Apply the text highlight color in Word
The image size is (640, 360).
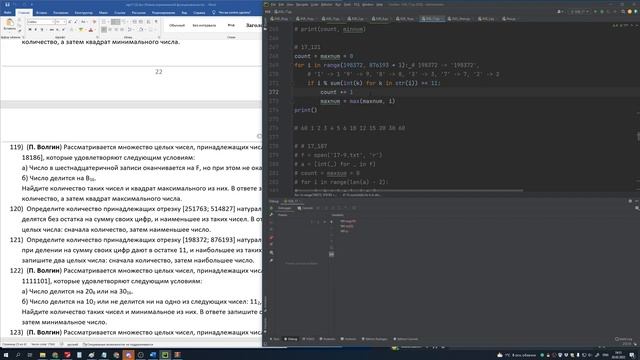(x=81, y=30)
